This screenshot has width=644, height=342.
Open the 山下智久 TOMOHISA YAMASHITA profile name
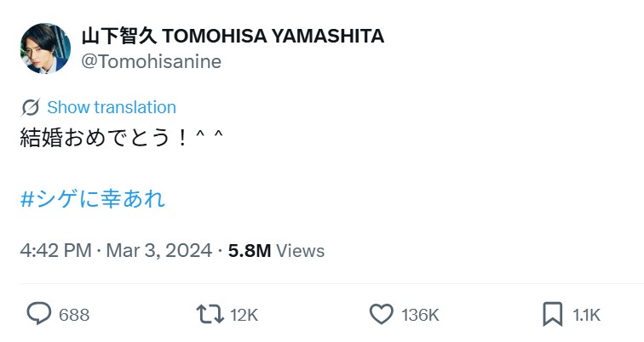tap(233, 36)
